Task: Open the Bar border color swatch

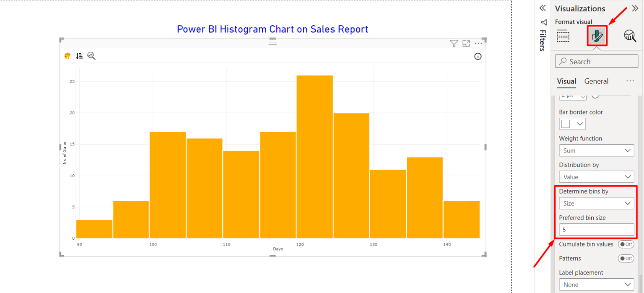Action: pyautogui.click(x=572, y=124)
